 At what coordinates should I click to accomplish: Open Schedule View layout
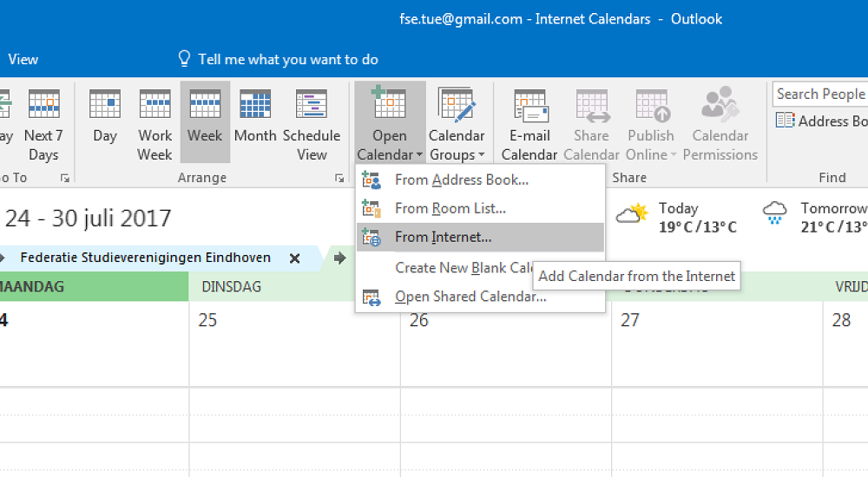tap(312, 121)
